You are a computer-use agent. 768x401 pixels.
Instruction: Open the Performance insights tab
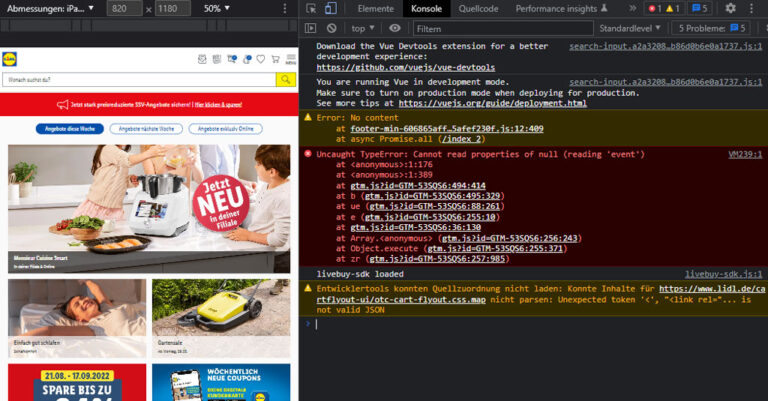(561, 8)
